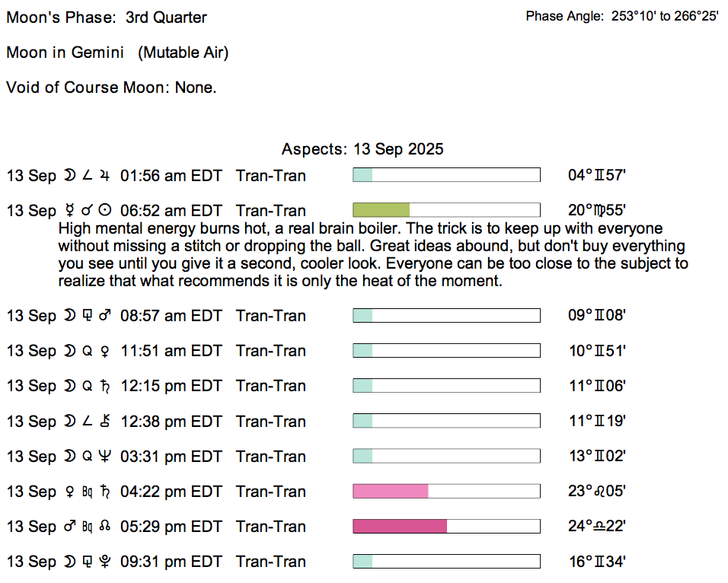Viewport: 728px width, 583px height.
Task: Select the Mars–North Node glyphs at 05:29 pm
Action: coord(88,527)
